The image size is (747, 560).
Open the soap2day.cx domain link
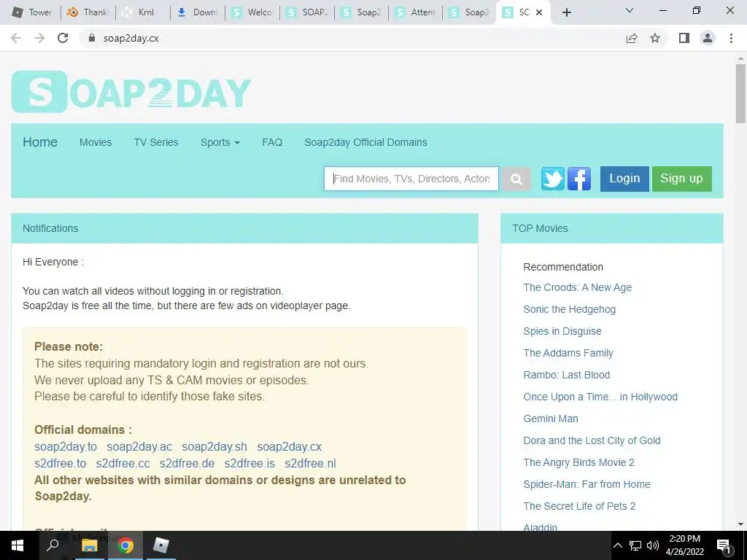point(289,447)
